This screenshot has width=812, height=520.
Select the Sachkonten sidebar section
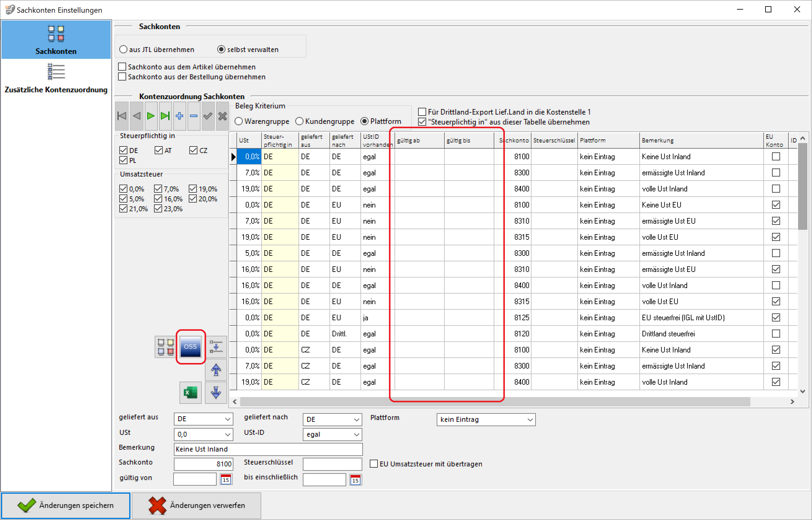point(56,40)
